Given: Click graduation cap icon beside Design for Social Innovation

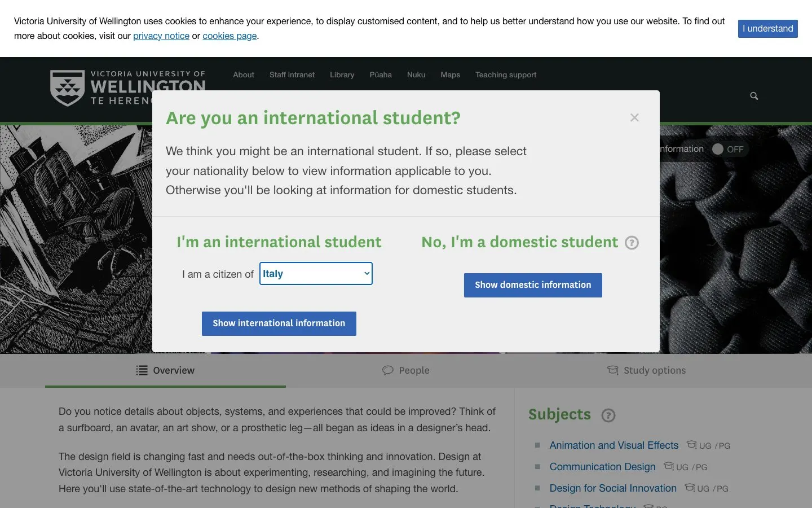Looking at the screenshot, I should click(690, 488).
